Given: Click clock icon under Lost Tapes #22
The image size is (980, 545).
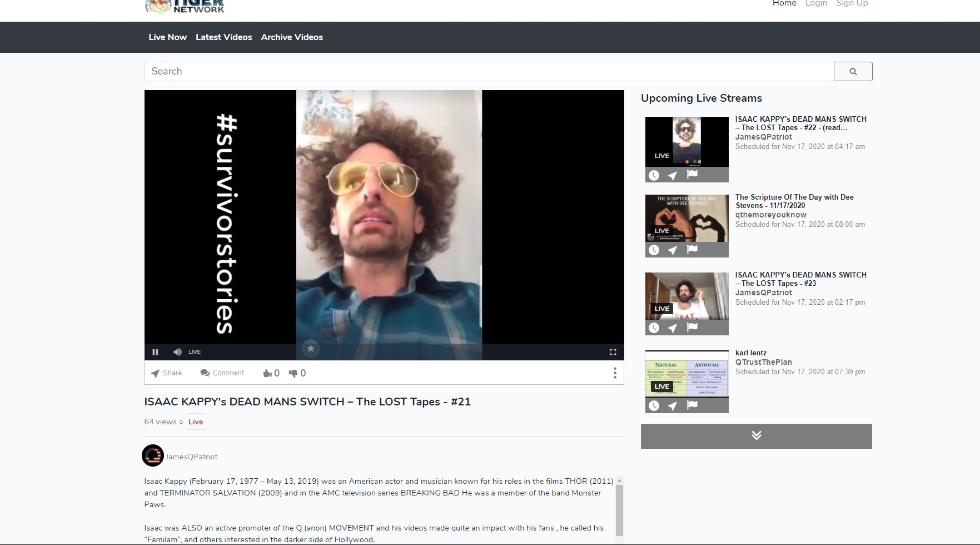Looking at the screenshot, I should click(x=654, y=175).
